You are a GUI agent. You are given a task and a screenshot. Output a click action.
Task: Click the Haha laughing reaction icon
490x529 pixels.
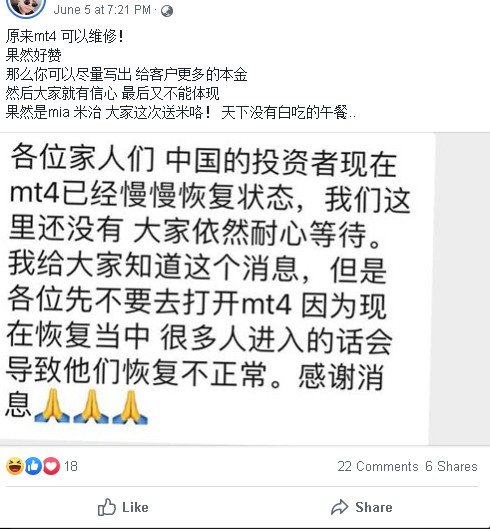pos(15,466)
